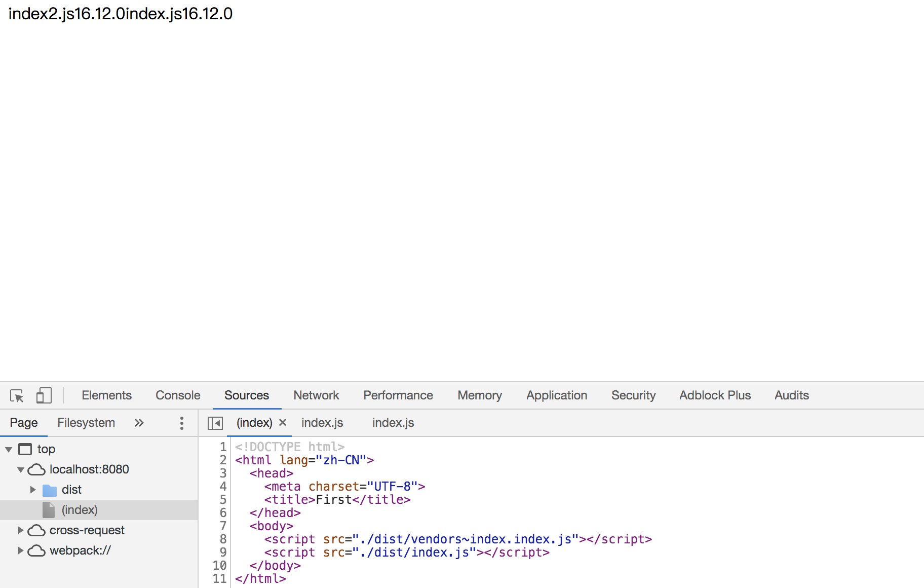The width and height of the screenshot is (924, 588).
Task: Collapse the top frame tree node
Action: [x=9, y=449]
